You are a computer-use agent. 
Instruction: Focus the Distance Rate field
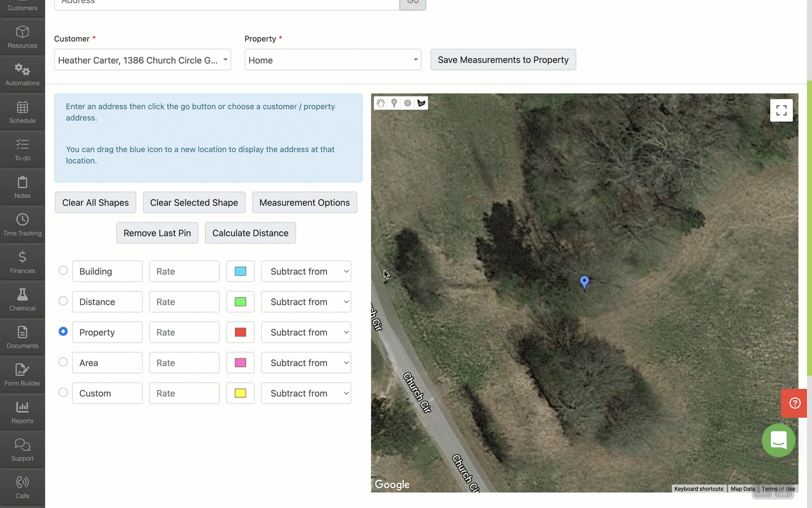click(x=184, y=302)
